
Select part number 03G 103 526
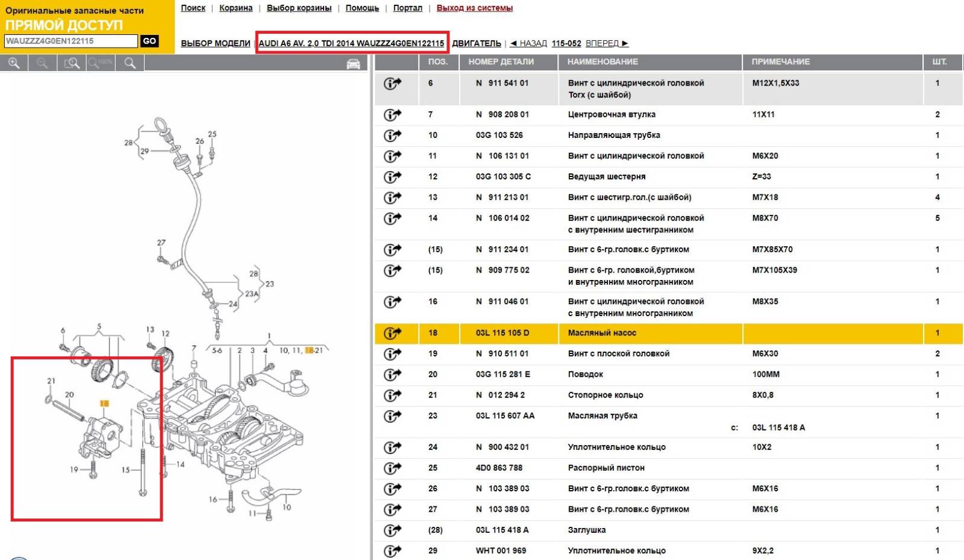point(499,135)
